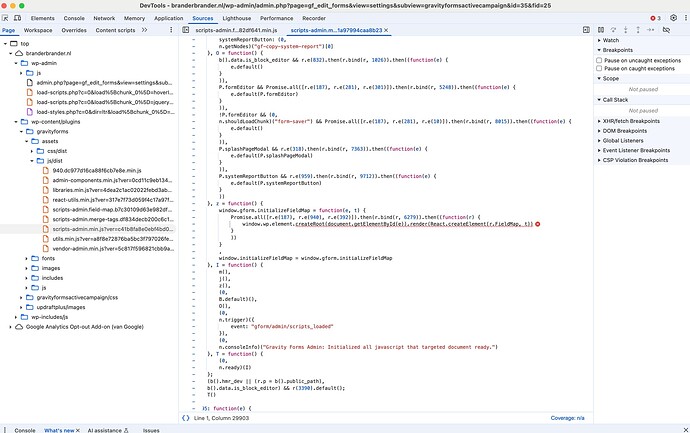Image resolution: width=690 pixels, height=433 pixels.
Task: Switch to the Network panel
Action: [104, 18]
